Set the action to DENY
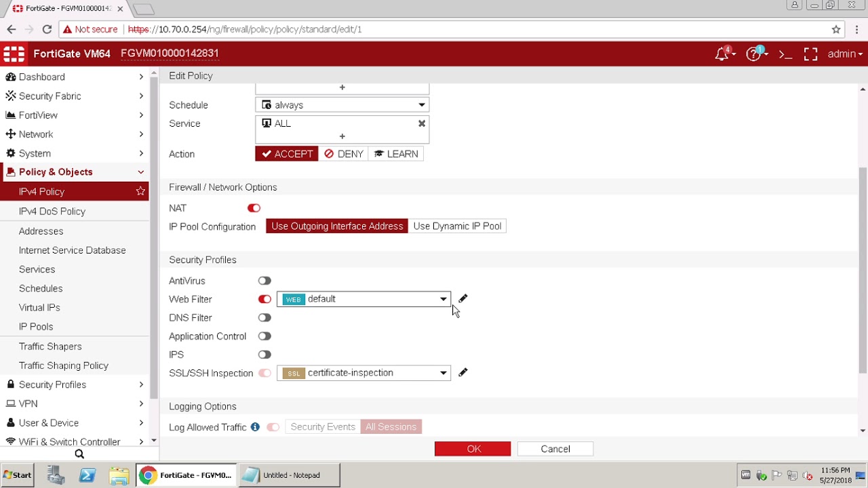The width and height of the screenshot is (868, 488). (344, 154)
